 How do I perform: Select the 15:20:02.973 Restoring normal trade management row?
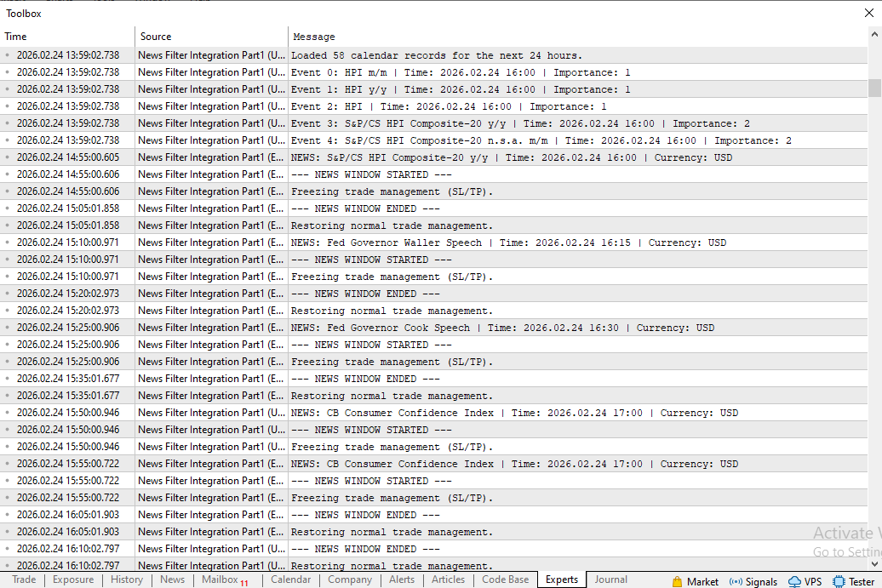click(x=433, y=311)
